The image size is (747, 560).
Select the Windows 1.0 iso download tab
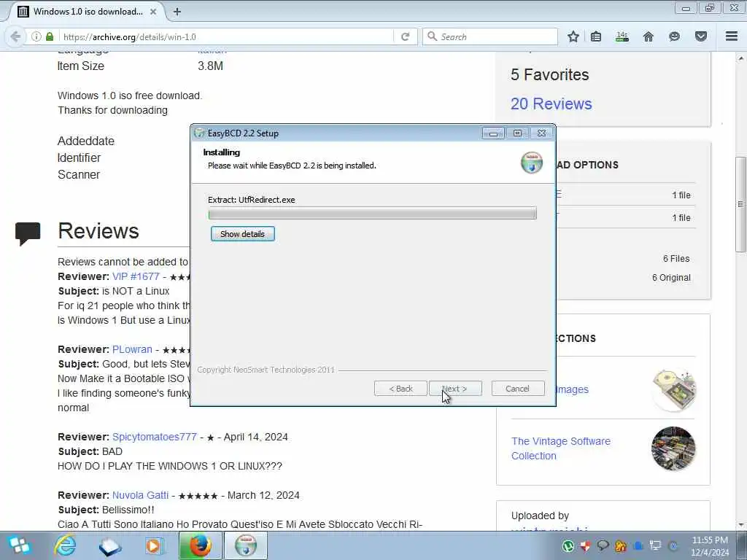point(88,12)
